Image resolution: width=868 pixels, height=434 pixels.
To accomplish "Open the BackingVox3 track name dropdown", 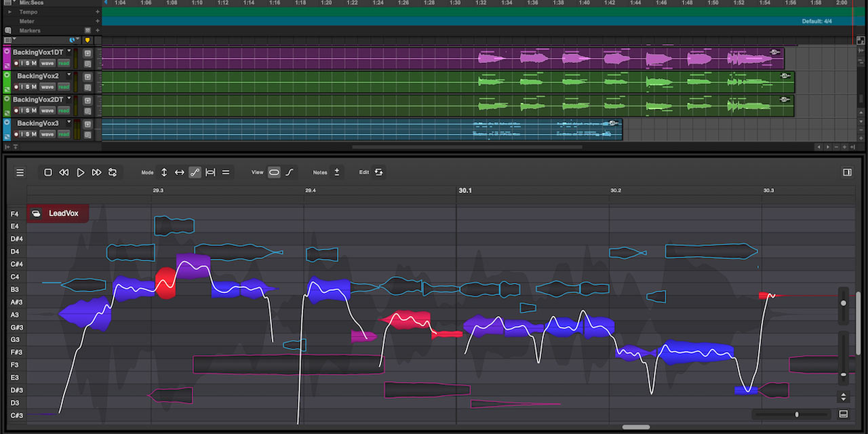I will (68, 123).
